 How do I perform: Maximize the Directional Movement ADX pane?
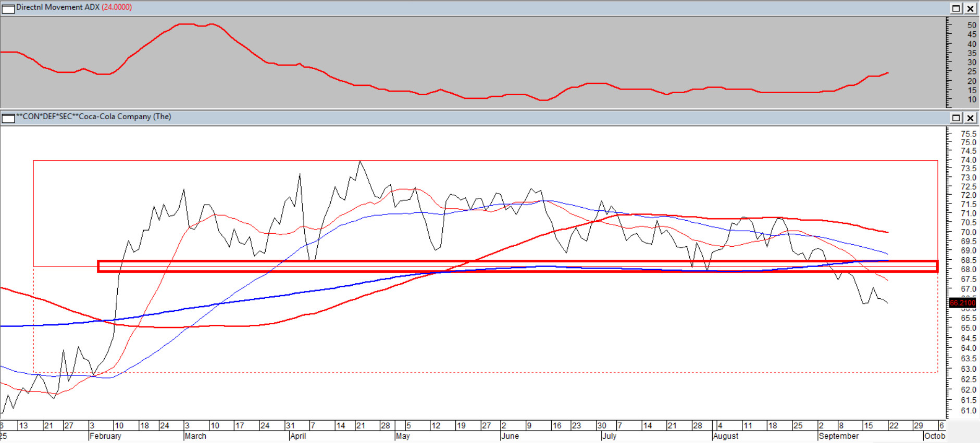tap(956, 8)
